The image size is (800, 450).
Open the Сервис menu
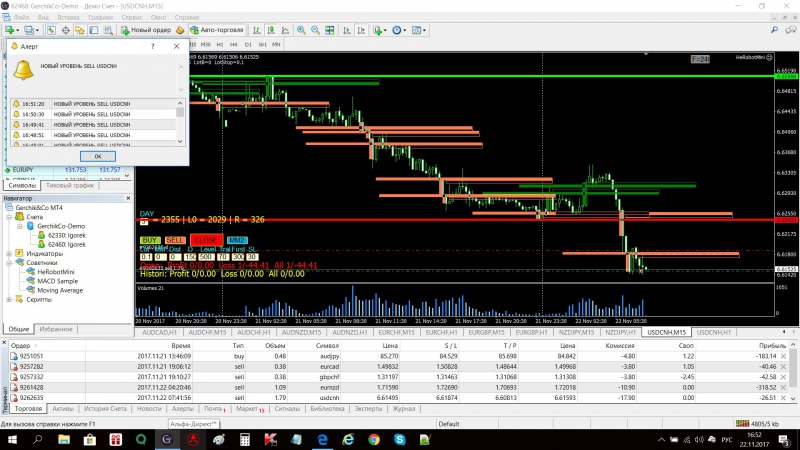(132, 17)
